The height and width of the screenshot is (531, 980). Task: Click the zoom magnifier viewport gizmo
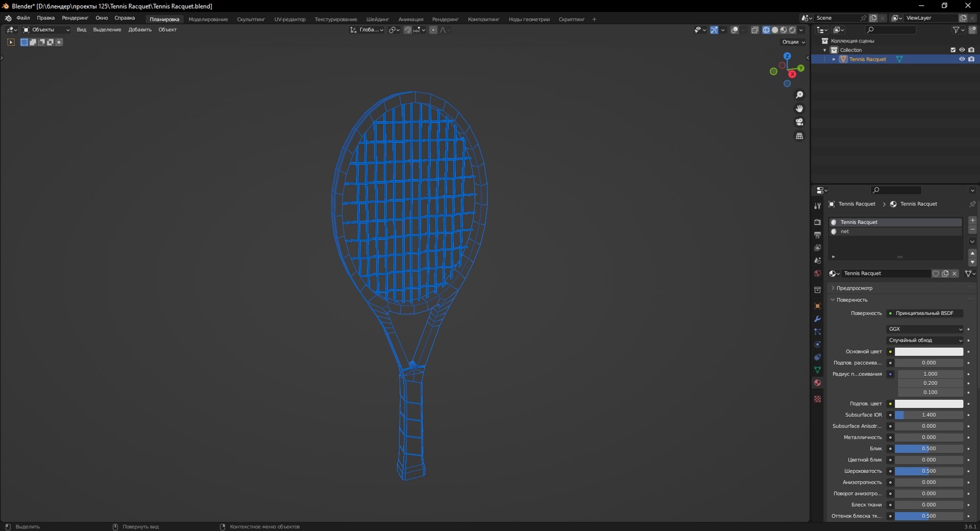(799, 95)
